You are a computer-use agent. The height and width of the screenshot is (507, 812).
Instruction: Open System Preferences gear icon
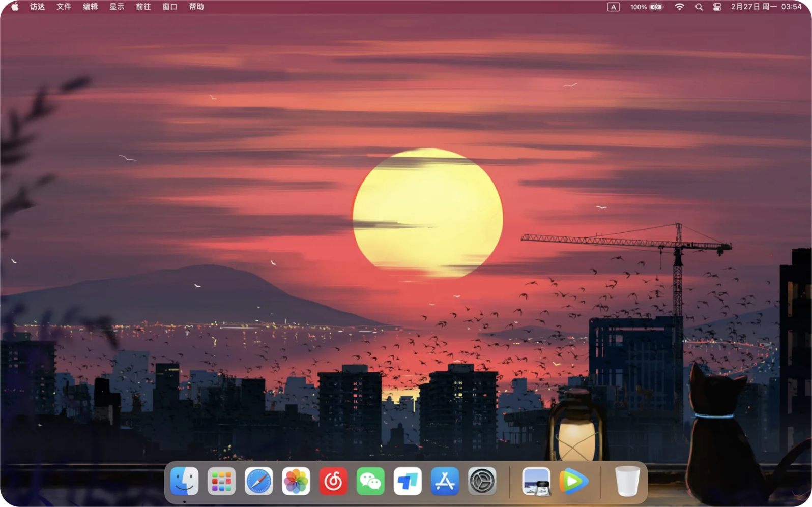(482, 481)
